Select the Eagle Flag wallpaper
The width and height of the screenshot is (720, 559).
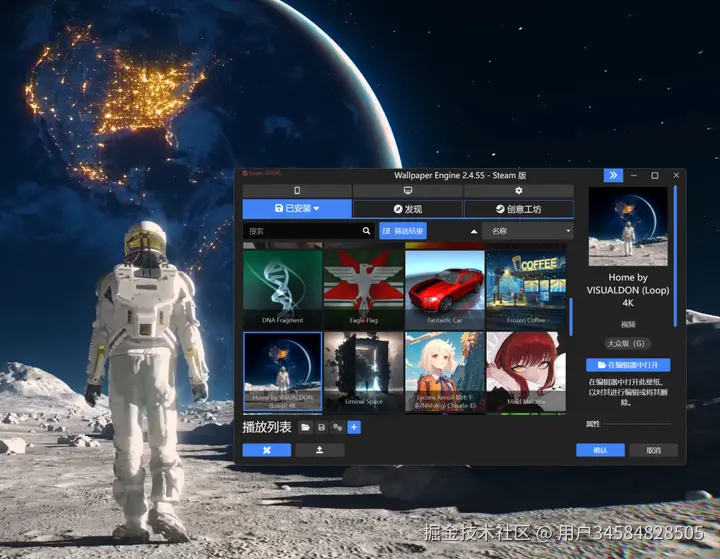click(x=364, y=289)
